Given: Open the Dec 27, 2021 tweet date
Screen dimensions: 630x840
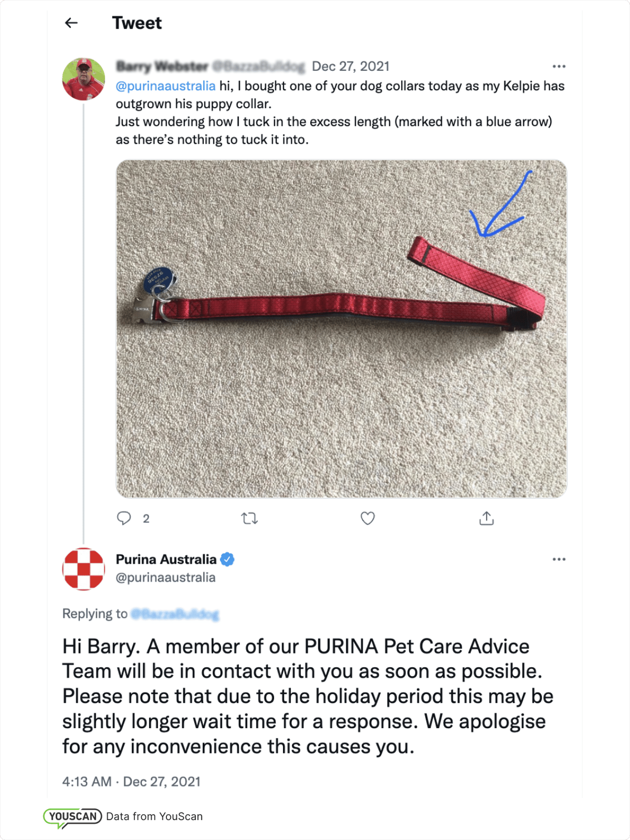Looking at the screenshot, I should 350,66.
